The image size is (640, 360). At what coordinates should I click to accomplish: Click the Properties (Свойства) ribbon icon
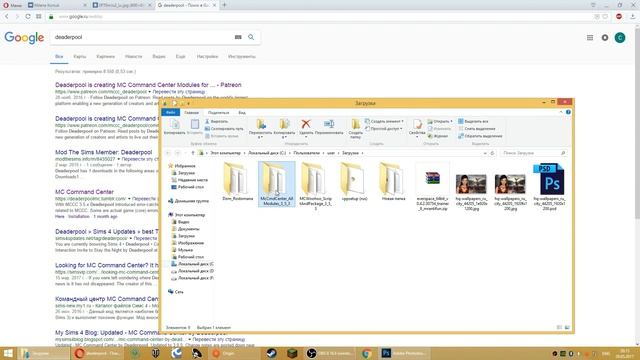coord(417,127)
